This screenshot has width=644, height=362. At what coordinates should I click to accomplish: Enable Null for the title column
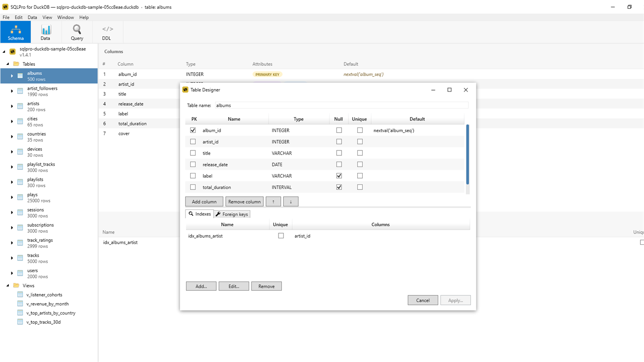339,153
